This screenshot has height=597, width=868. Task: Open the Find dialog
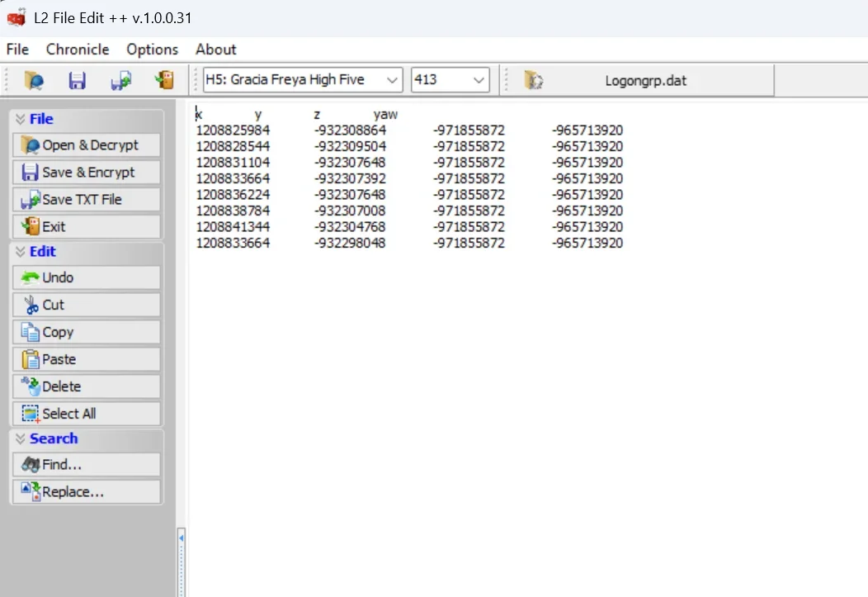click(87, 465)
